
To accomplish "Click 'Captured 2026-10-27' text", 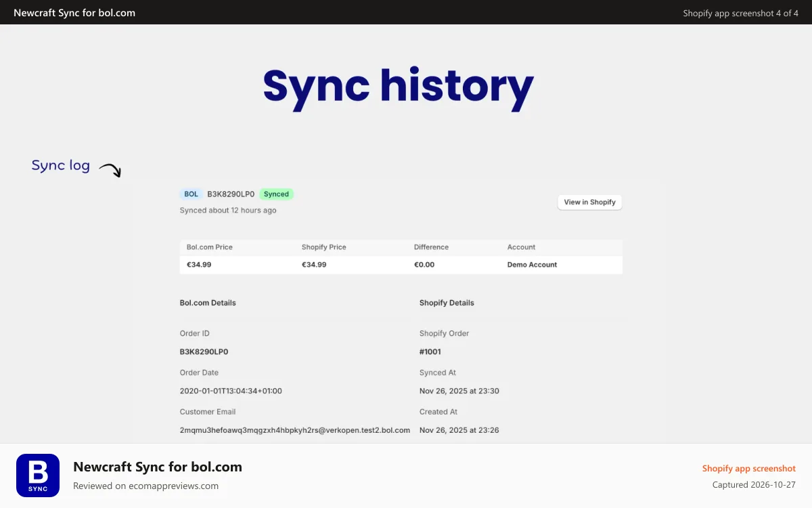I will [x=754, y=485].
